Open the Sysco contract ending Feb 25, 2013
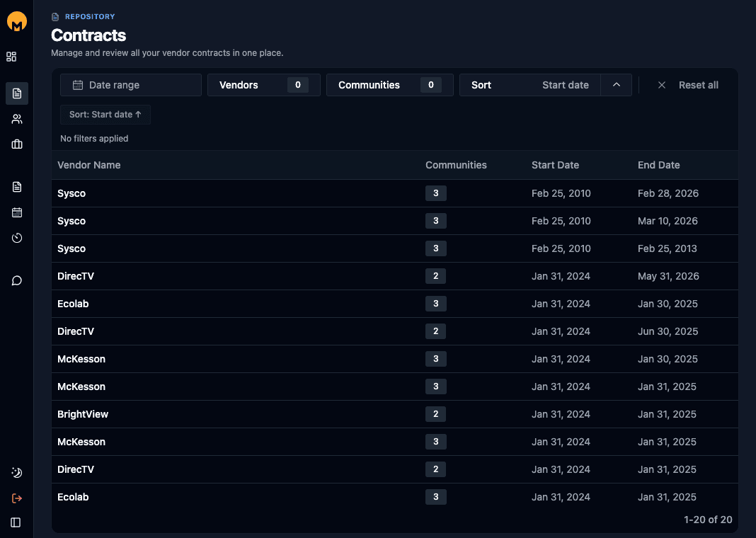Image resolution: width=756 pixels, height=538 pixels. click(x=395, y=248)
